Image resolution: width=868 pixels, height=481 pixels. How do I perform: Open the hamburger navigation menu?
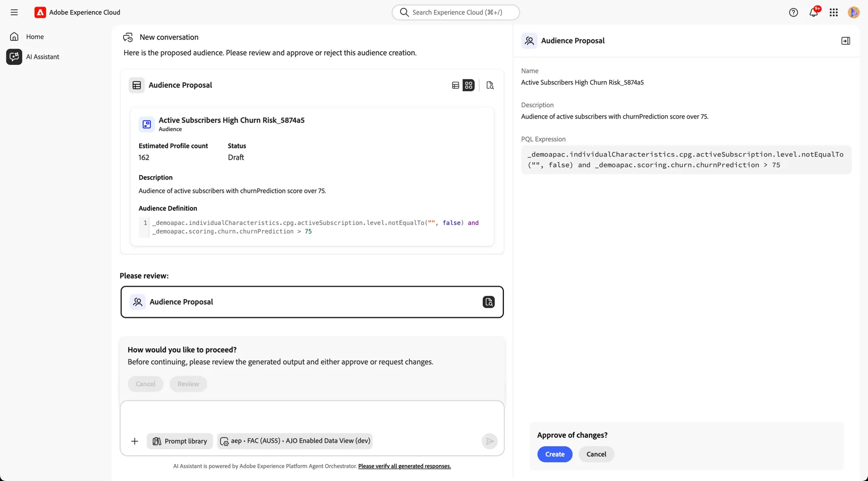tap(14, 13)
